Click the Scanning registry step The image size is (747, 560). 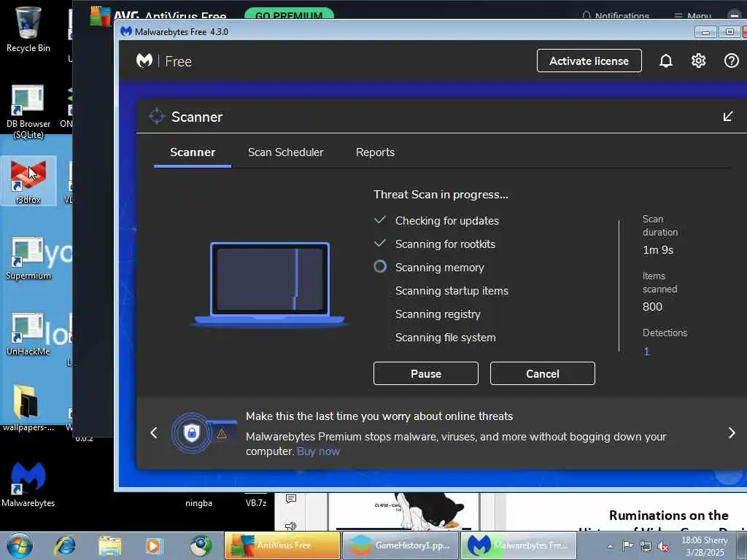coord(438,314)
